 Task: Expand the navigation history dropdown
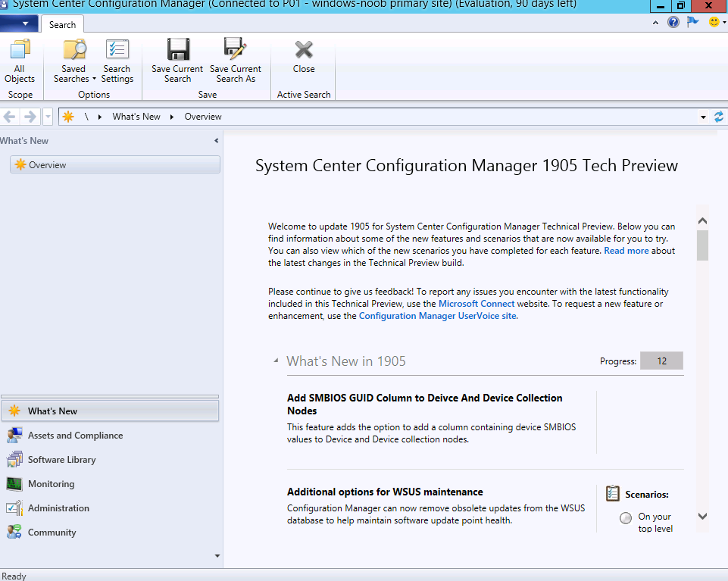pyautogui.click(x=48, y=117)
